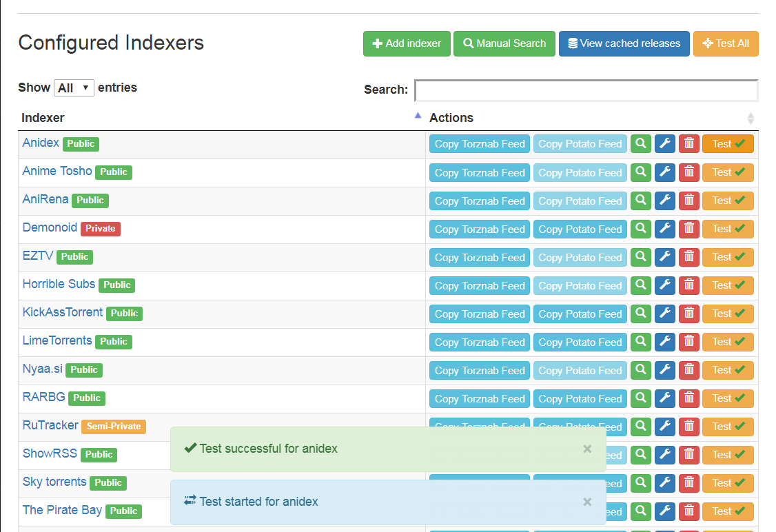Viewport: 776px width, 532px height.
Task: Open the Anidex indexer link
Action: [41, 143]
